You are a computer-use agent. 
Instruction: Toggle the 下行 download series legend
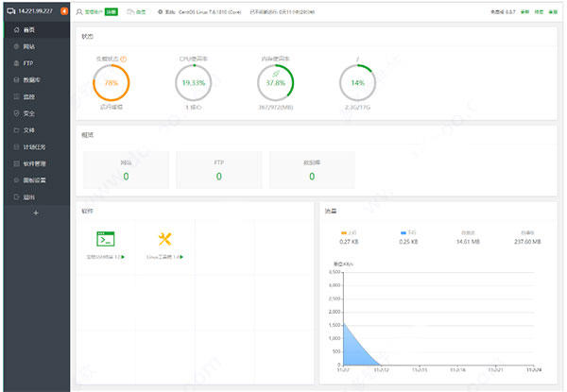[407, 230]
